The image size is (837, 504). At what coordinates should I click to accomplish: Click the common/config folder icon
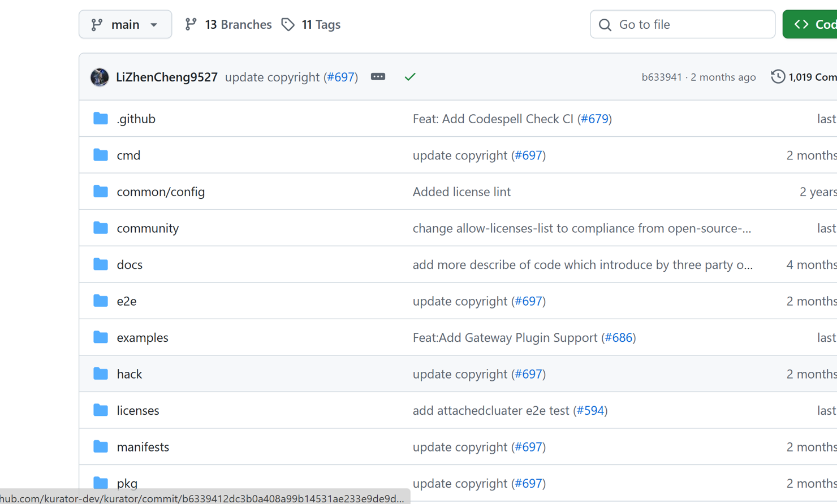[101, 191]
